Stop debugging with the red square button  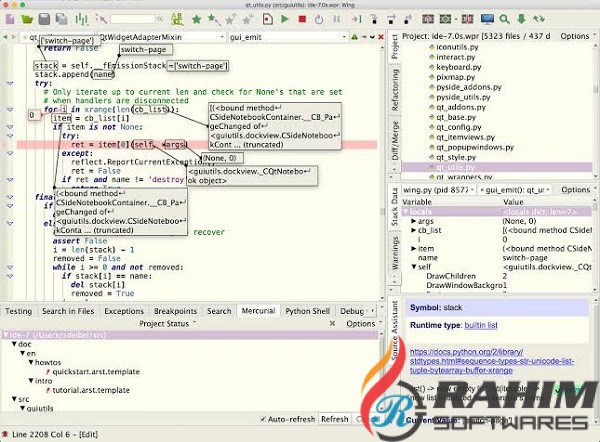coord(302,19)
